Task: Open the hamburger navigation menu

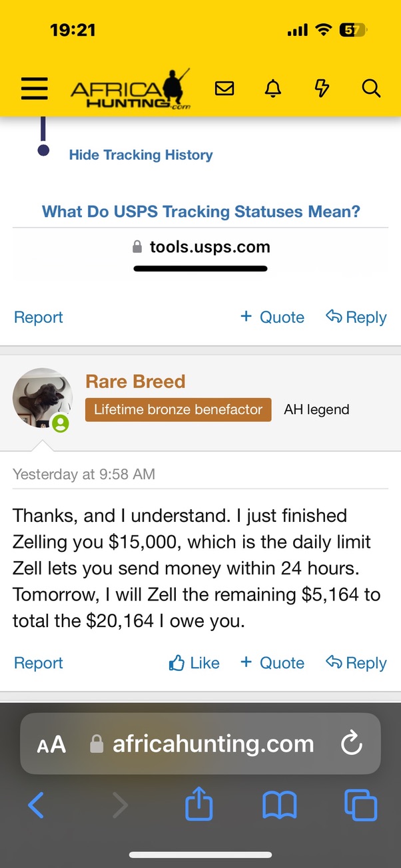Action: tap(34, 88)
